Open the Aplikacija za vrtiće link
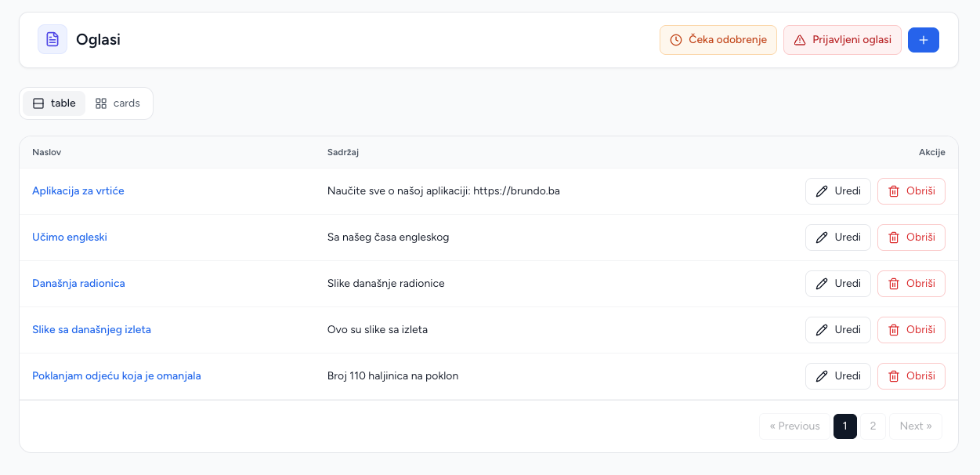980x475 pixels. coord(78,191)
